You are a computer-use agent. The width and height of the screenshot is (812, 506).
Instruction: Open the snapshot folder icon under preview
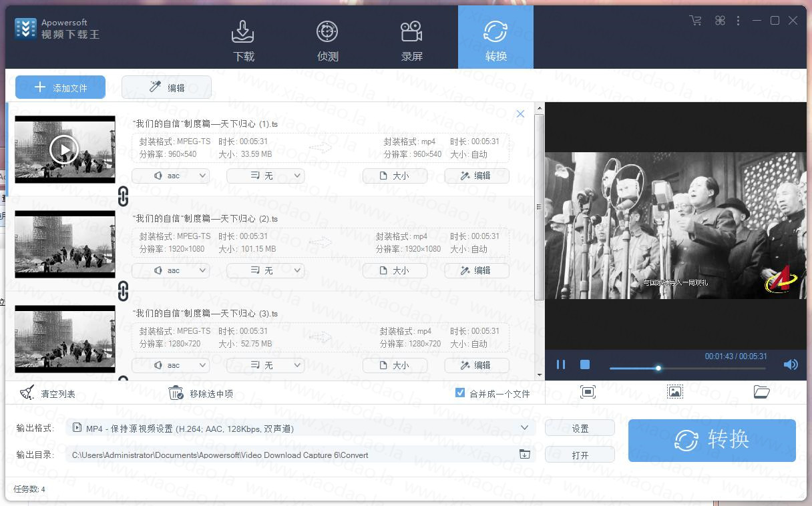pos(762,392)
